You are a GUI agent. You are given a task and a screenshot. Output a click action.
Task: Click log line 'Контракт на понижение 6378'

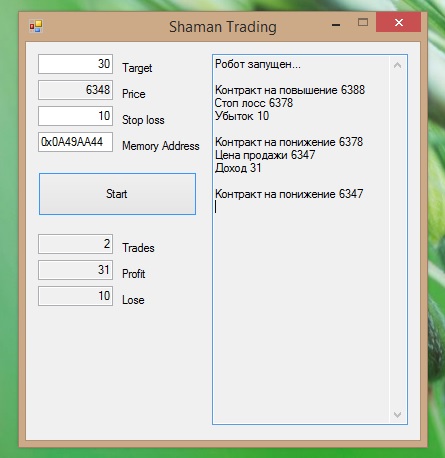tap(289, 142)
